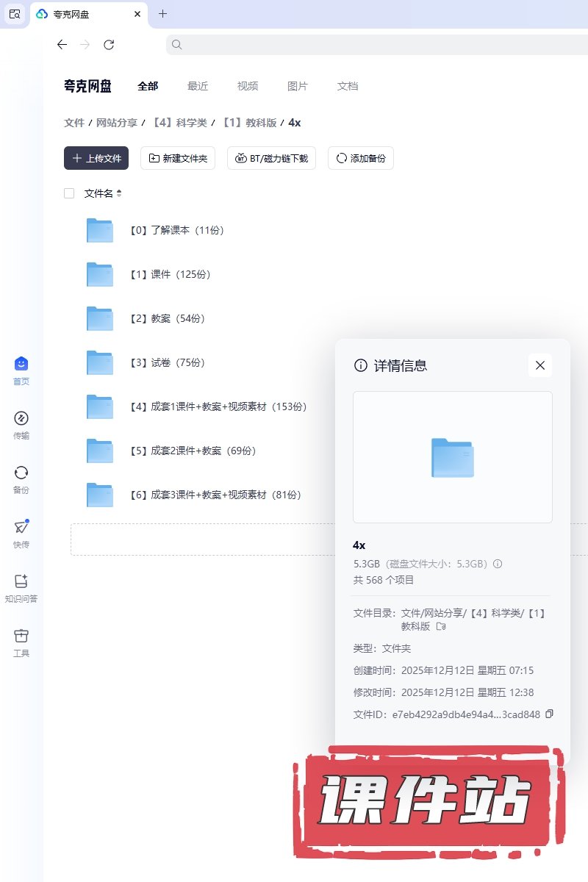This screenshot has height=882, width=588.
Task: Reload the page with refresh button
Action: coord(109,45)
